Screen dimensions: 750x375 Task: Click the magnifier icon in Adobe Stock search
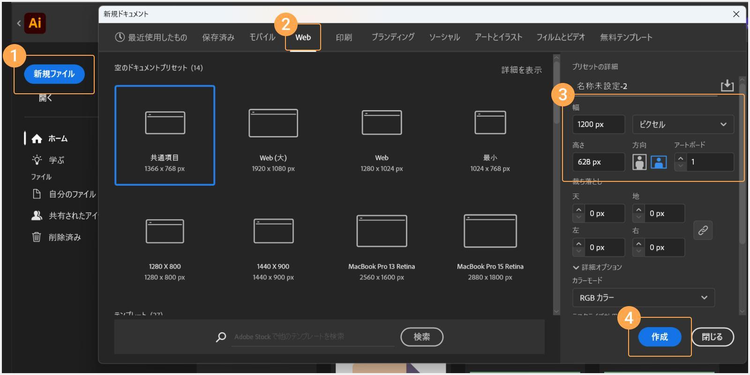[x=221, y=337]
